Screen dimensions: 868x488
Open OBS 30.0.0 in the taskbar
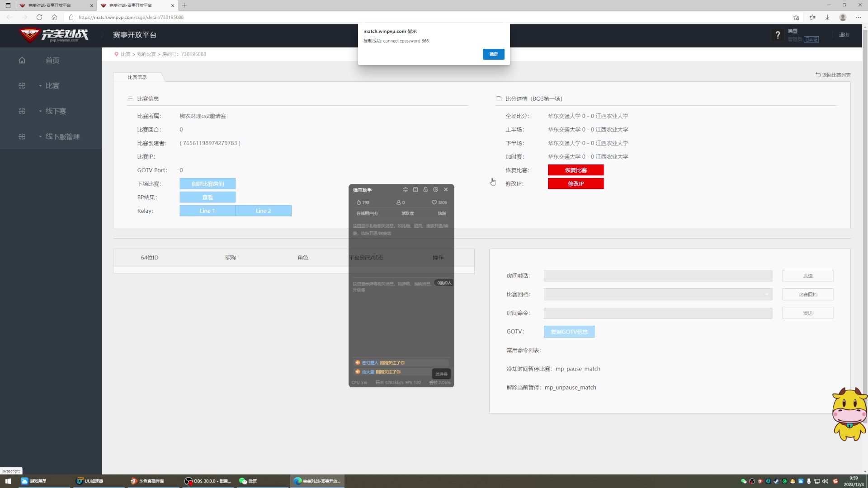pyautogui.click(x=208, y=481)
